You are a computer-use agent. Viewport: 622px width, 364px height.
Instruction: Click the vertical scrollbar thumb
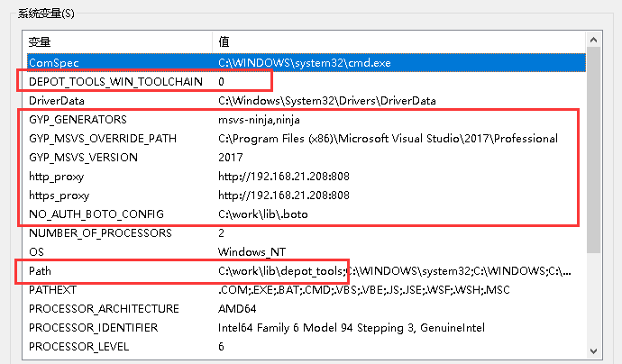(593, 150)
